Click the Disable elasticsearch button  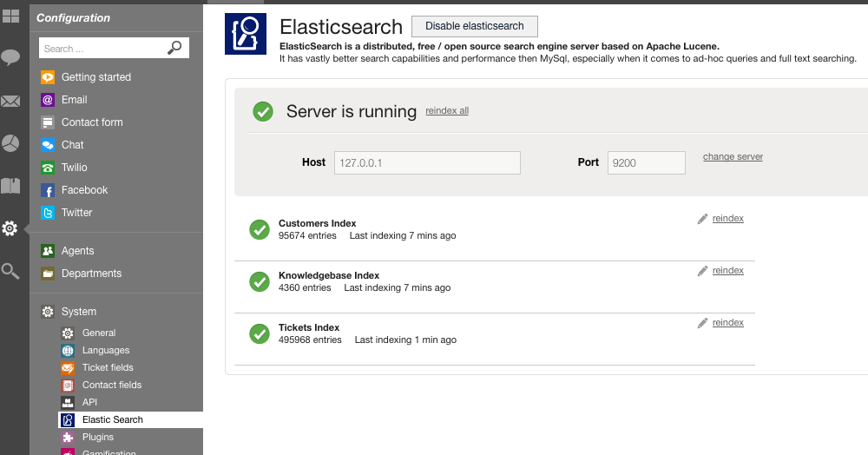coord(475,26)
